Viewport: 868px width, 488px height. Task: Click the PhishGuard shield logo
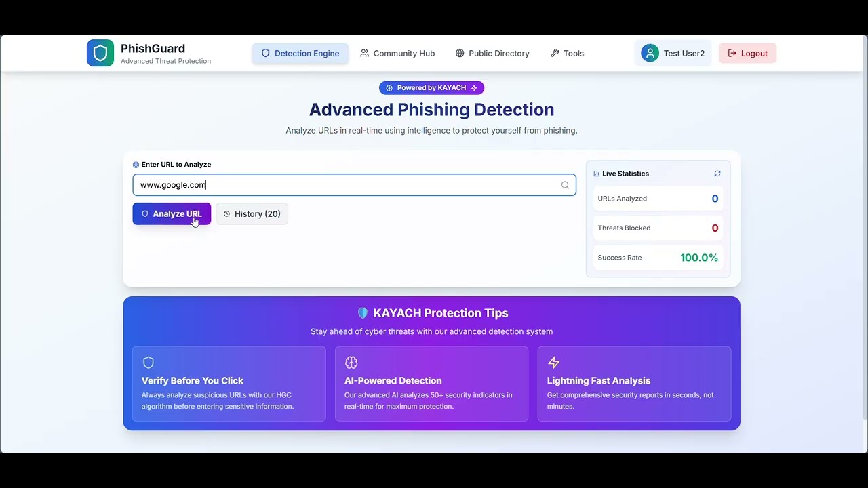[x=100, y=53]
